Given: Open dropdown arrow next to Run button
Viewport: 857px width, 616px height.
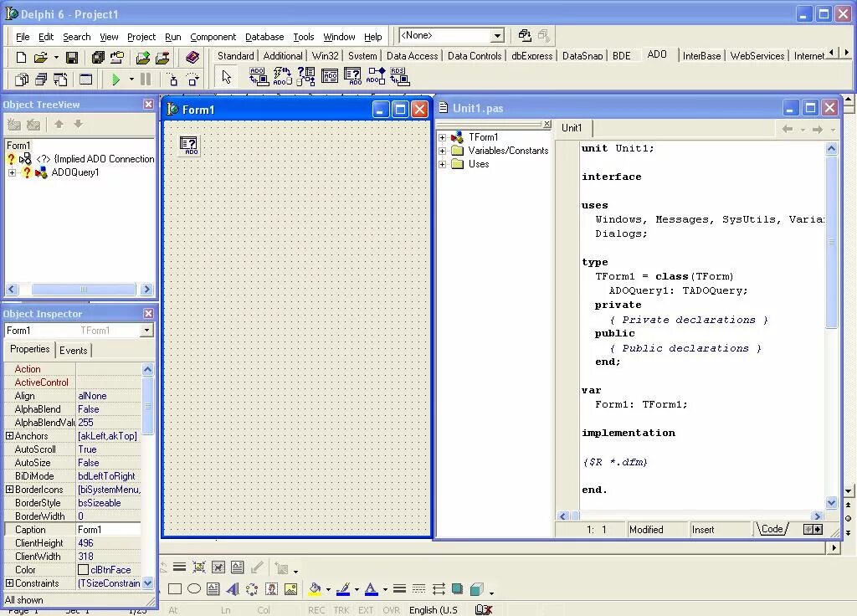Looking at the screenshot, I should point(131,80).
